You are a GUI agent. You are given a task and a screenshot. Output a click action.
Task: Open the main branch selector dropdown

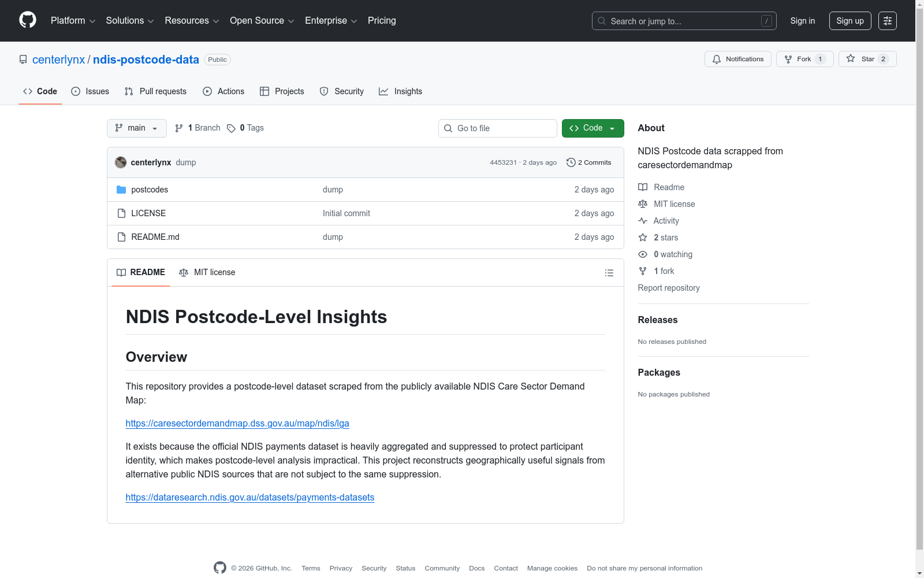tap(137, 128)
